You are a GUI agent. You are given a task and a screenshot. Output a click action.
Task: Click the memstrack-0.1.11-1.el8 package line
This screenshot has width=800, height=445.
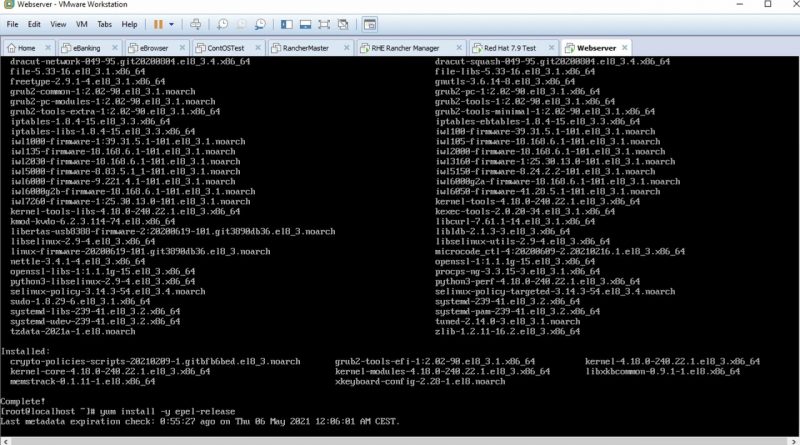pyautogui.click(x=83, y=381)
